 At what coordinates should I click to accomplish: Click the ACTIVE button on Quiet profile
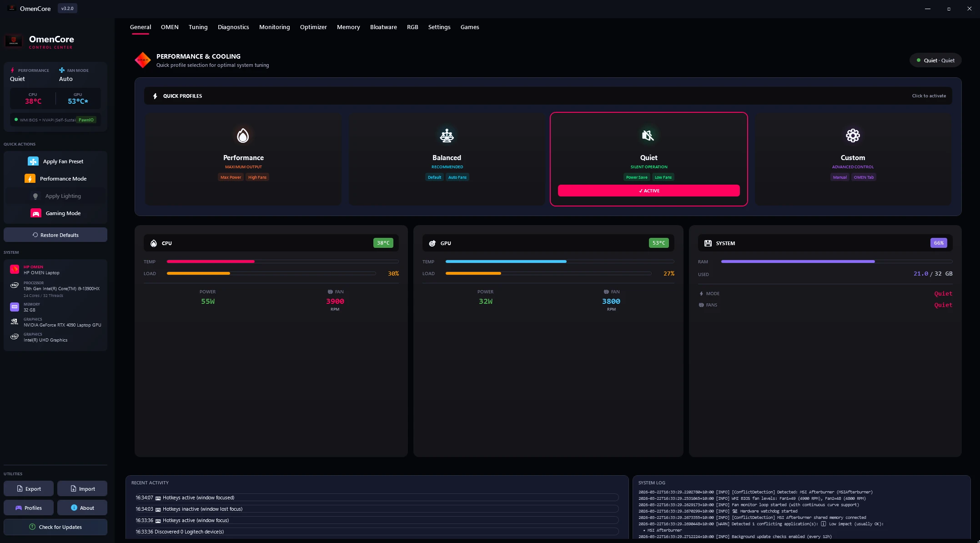click(649, 191)
